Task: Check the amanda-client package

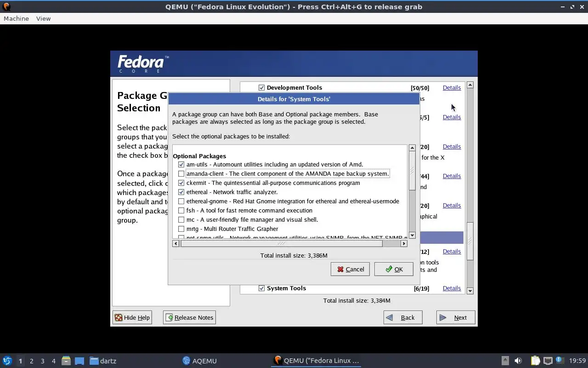Action: click(x=181, y=173)
